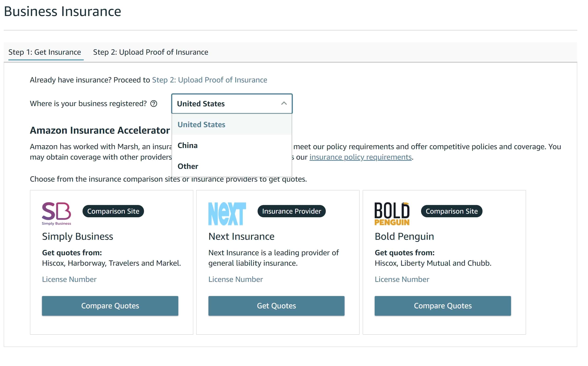Click the Simply Business SB logo
This screenshot has height=366, width=588.
pos(56,214)
